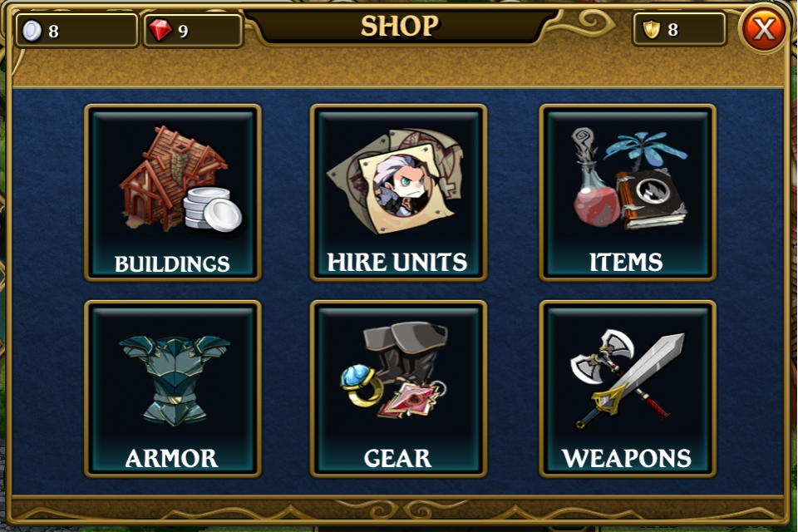Screen dimensions: 798x532
Task: Click the crossed axe and sword icon
Action: 627,379
